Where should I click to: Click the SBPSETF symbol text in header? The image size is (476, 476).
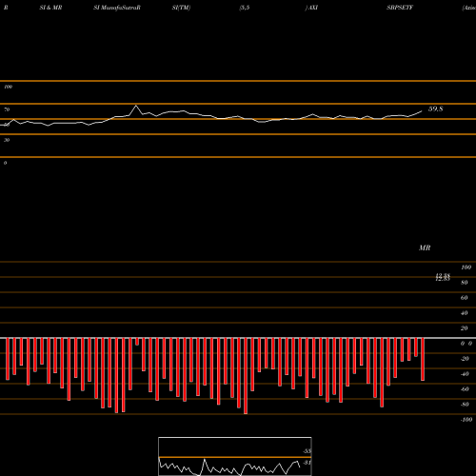click(400, 8)
